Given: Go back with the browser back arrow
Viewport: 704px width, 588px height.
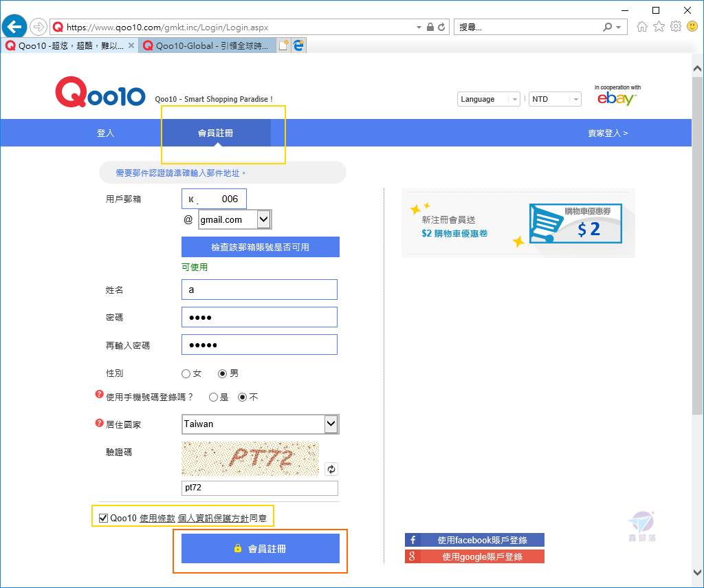Looking at the screenshot, I should click(14, 27).
